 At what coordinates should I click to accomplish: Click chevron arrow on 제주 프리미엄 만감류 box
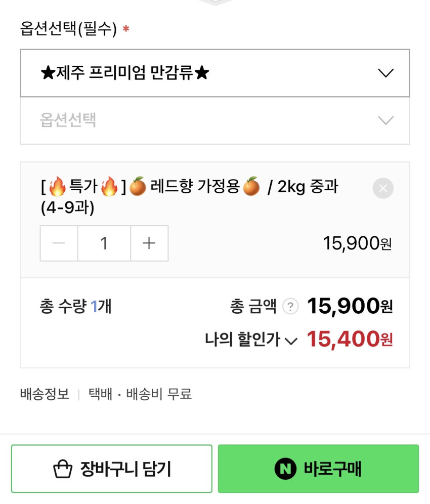coord(385,73)
